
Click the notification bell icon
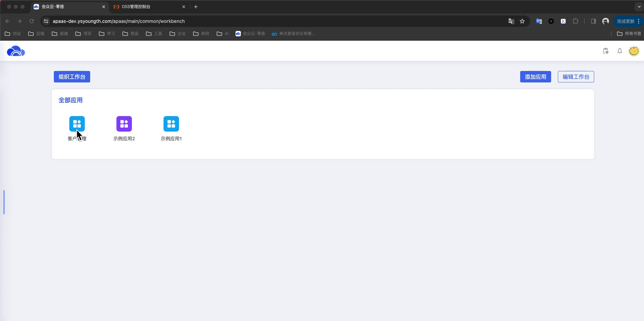[x=619, y=51]
